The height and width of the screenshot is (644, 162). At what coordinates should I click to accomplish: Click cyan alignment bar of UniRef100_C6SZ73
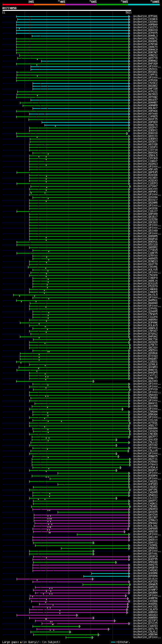[x=73, y=28]
